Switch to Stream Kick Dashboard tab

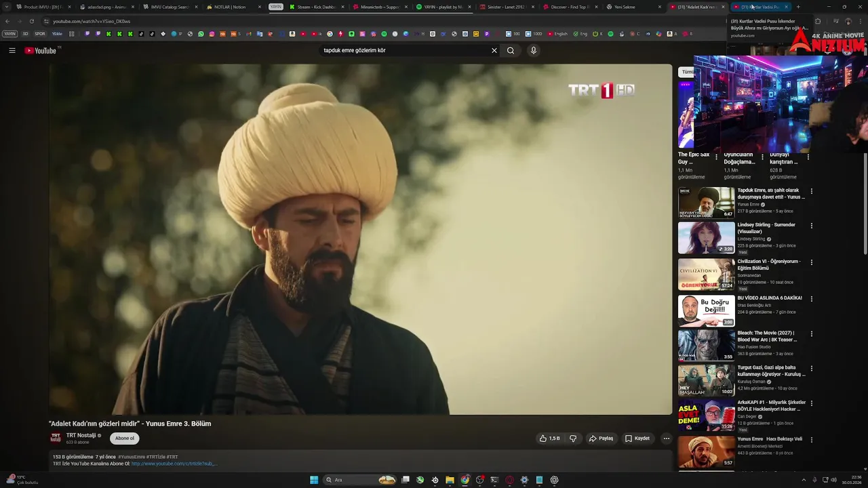point(316,7)
